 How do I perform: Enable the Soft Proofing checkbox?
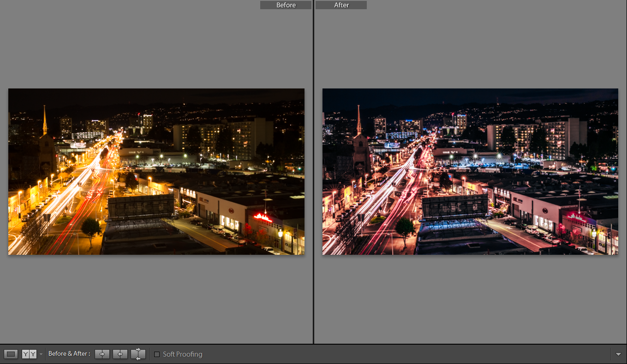point(157,354)
